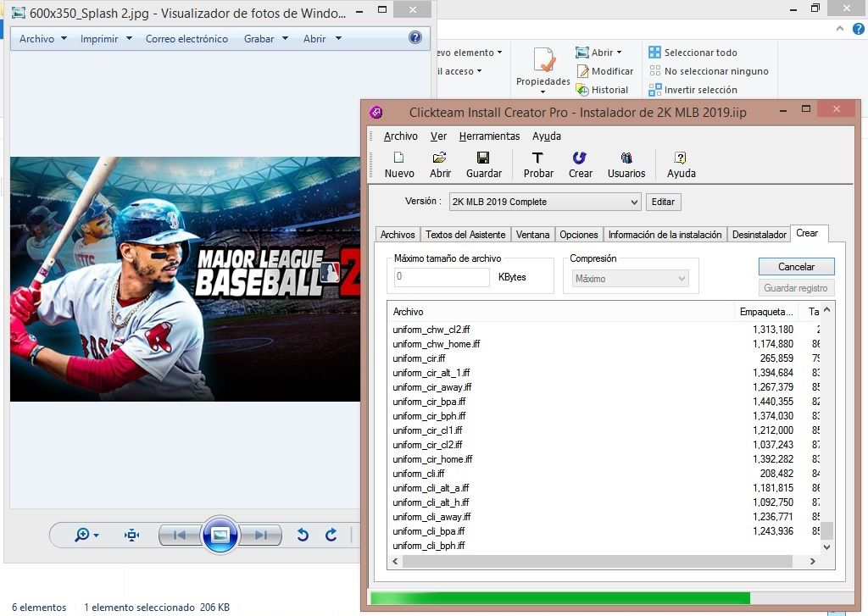Collapse the Explorer ribbon with chevron
The height and width of the screenshot is (616, 868).
[840, 29]
